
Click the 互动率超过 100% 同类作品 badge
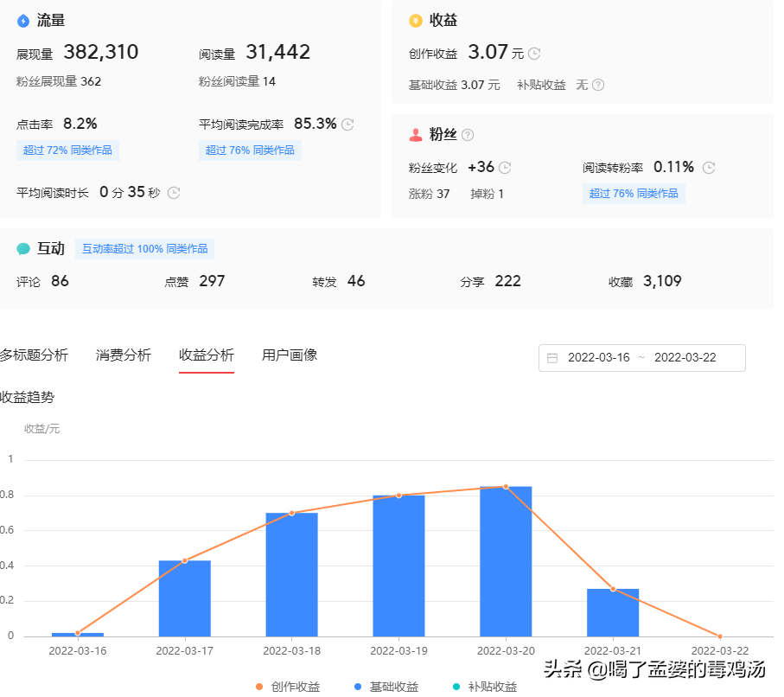(144, 249)
